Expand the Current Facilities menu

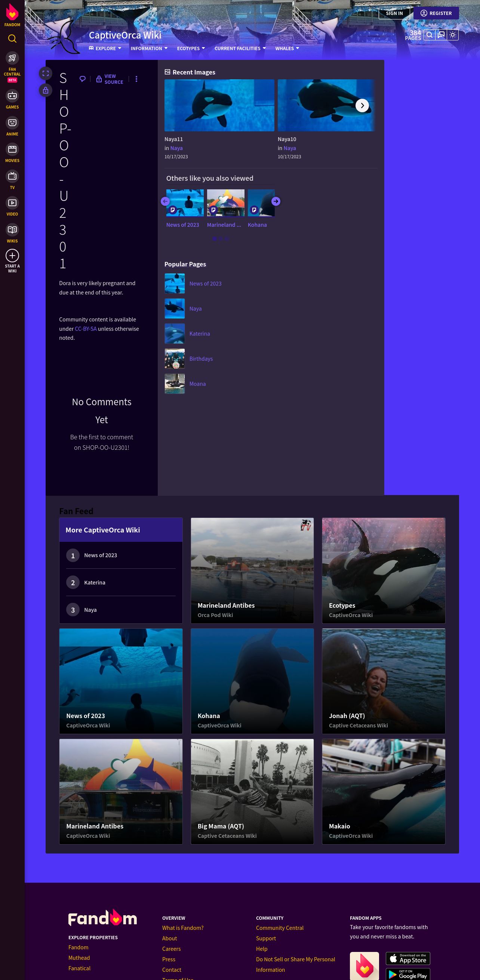(240, 48)
